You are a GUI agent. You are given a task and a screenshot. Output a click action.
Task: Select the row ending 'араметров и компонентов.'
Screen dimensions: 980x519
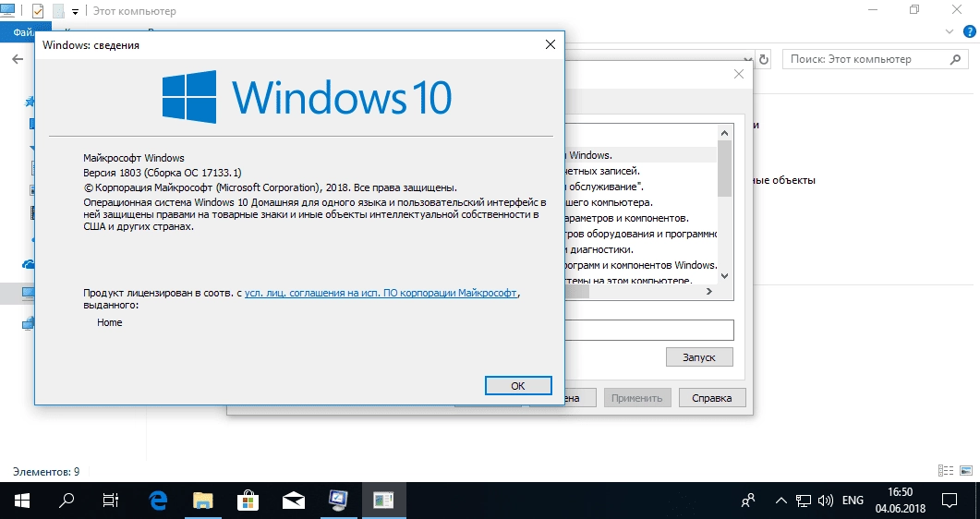(x=641, y=218)
